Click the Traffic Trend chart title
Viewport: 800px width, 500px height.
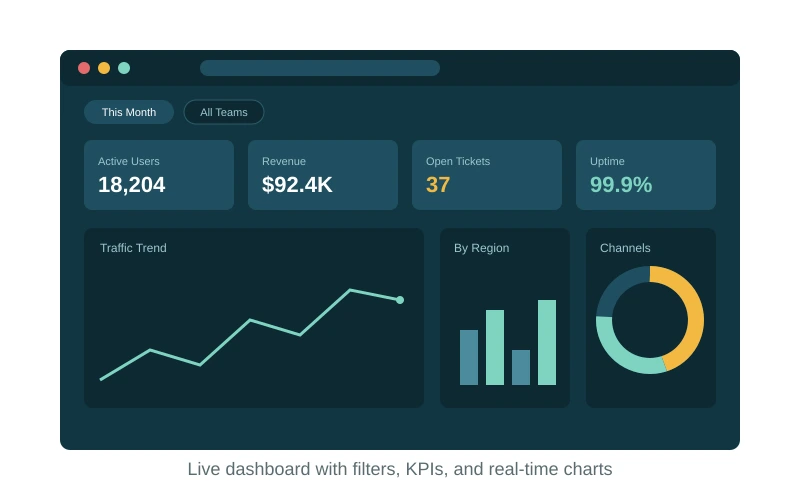[x=133, y=248]
